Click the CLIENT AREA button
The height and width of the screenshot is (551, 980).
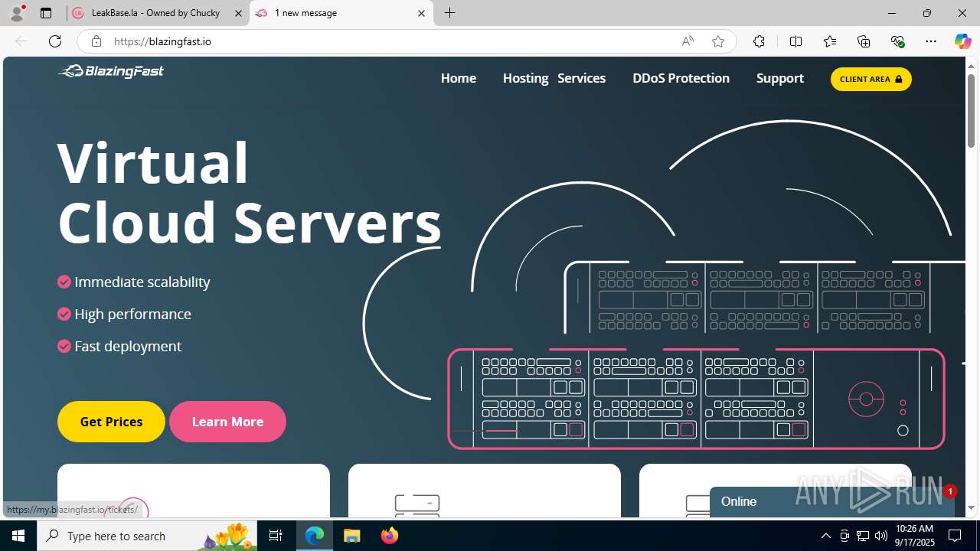tap(871, 79)
